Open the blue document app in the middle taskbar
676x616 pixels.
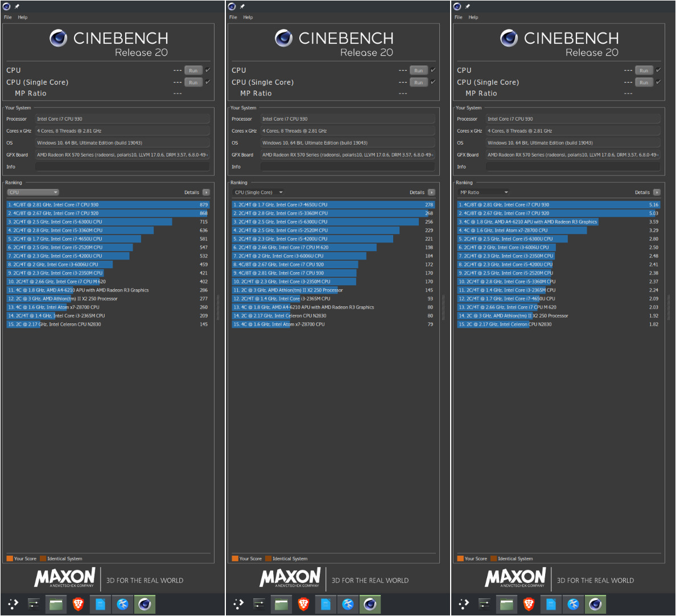pyautogui.click(x=325, y=604)
